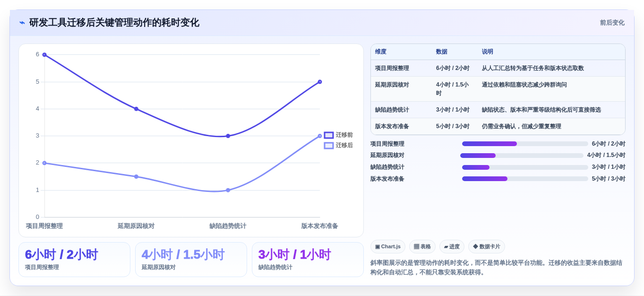Toggle the 迁移前 legend swatch
Screen dimensions: 644x296
tap(329, 135)
